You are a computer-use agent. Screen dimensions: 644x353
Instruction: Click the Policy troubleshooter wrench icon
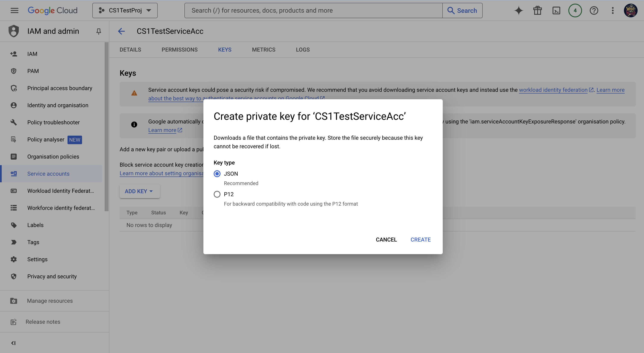pyautogui.click(x=14, y=122)
